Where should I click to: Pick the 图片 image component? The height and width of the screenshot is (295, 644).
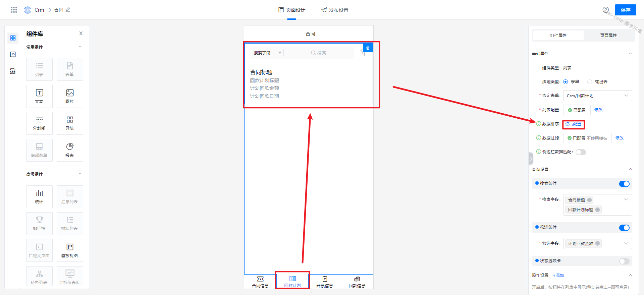click(x=70, y=96)
